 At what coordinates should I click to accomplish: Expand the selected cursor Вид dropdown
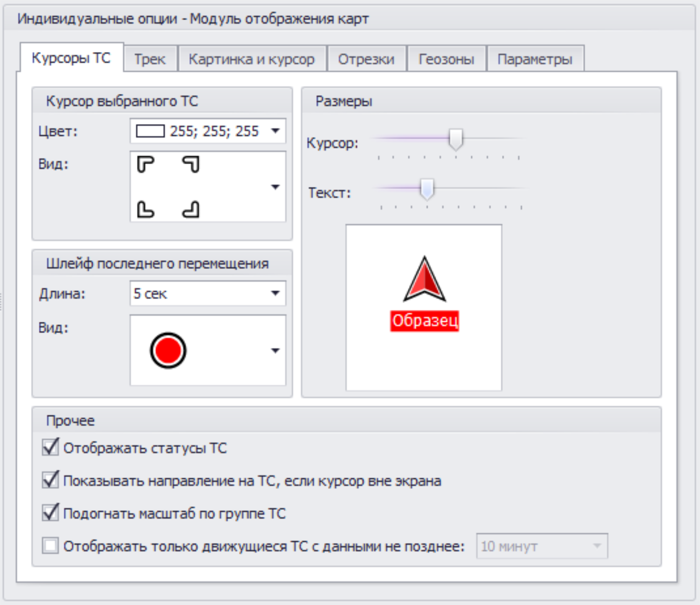pos(275,187)
